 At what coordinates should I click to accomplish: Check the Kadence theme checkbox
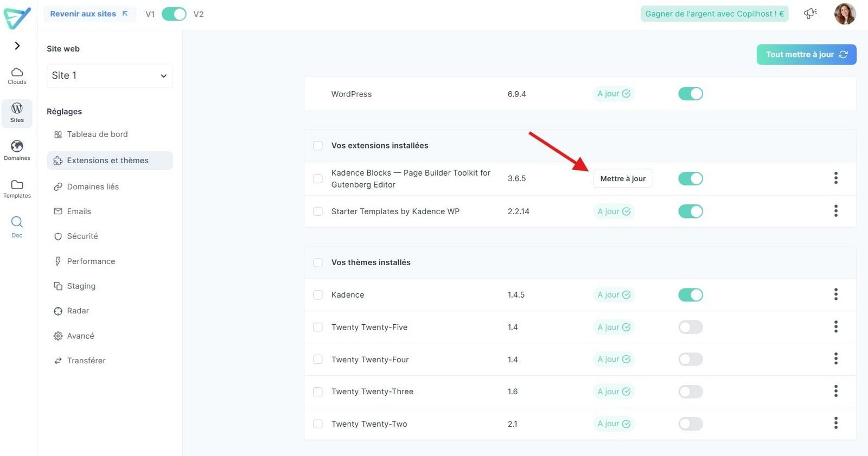pos(318,295)
